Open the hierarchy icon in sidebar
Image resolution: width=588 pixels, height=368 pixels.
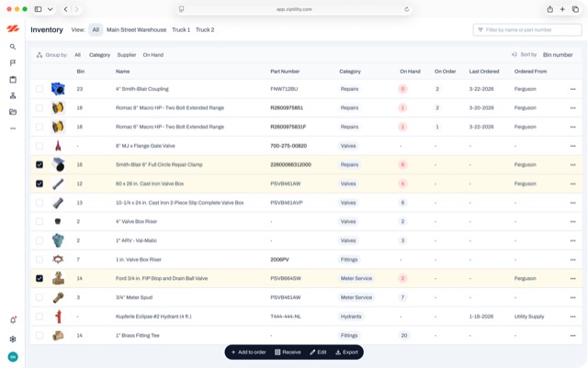coord(13,95)
